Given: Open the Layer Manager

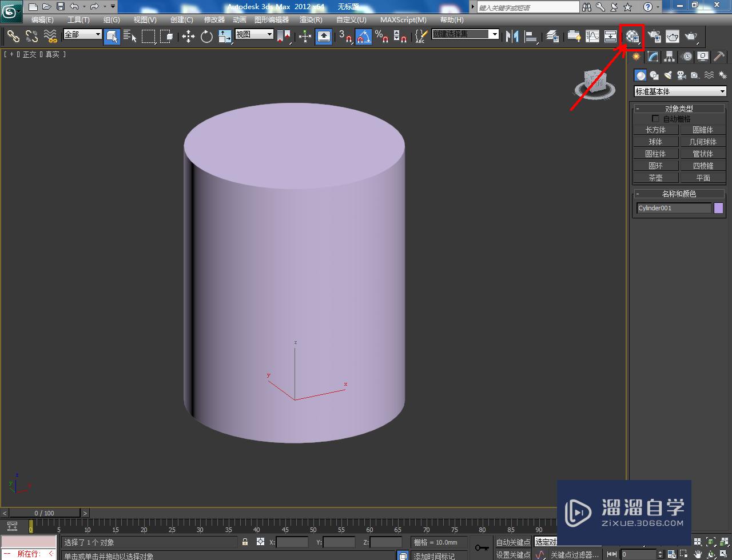Looking at the screenshot, I should click(x=552, y=37).
